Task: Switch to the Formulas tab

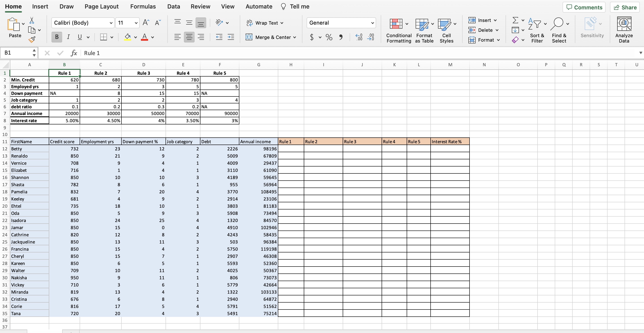Action: [143, 6]
